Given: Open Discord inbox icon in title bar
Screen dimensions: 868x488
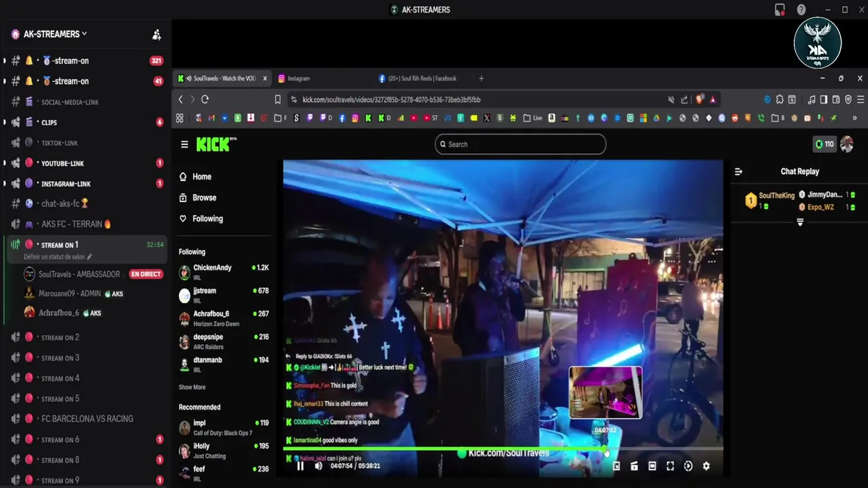Looking at the screenshot, I should click(780, 9).
